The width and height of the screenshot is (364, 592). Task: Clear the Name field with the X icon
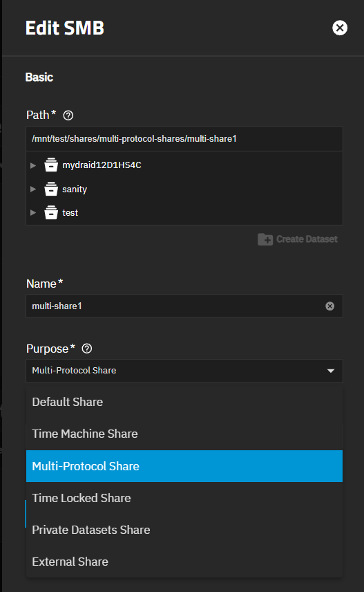[329, 306]
